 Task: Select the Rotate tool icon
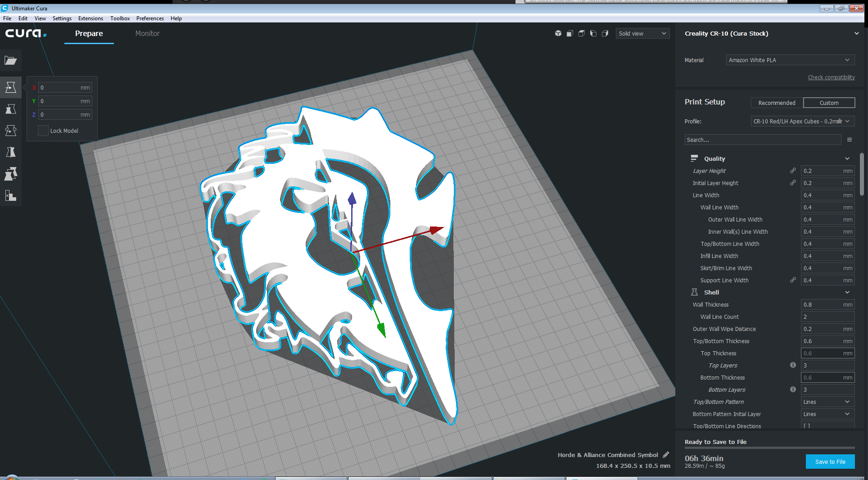tap(11, 131)
